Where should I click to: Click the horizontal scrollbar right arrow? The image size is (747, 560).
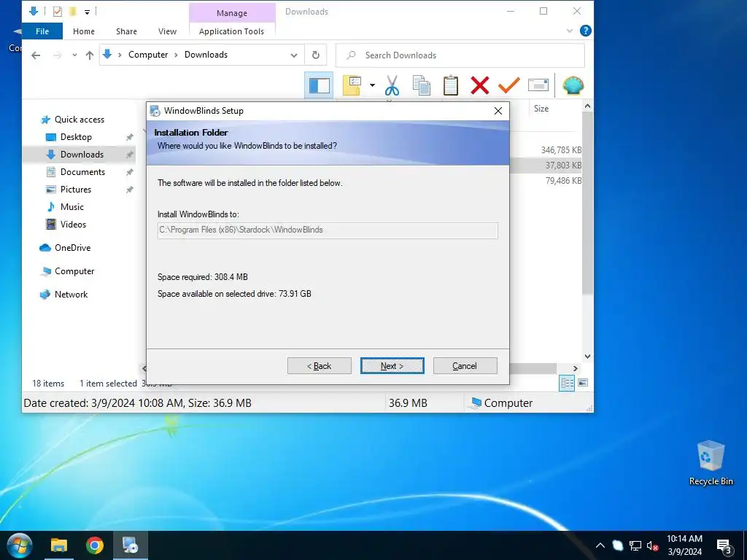(x=575, y=368)
